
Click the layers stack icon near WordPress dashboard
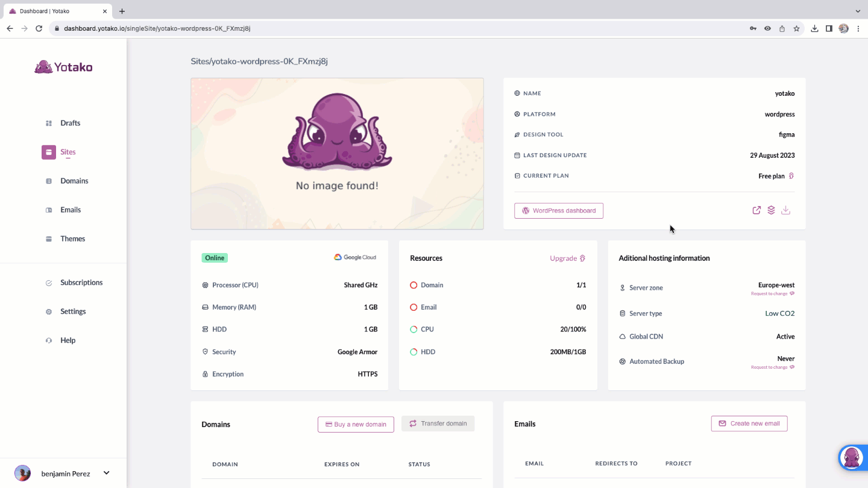pyautogui.click(x=771, y=210)
